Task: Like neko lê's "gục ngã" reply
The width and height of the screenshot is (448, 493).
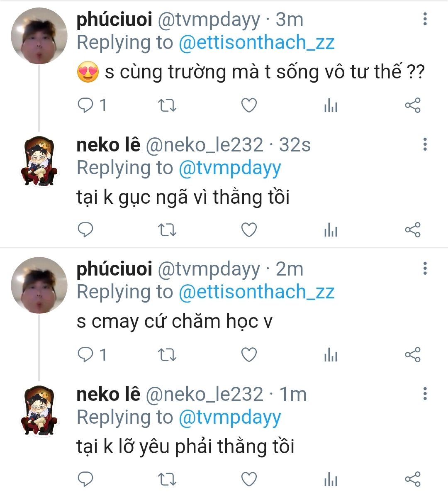Action: tap(249, 230)
